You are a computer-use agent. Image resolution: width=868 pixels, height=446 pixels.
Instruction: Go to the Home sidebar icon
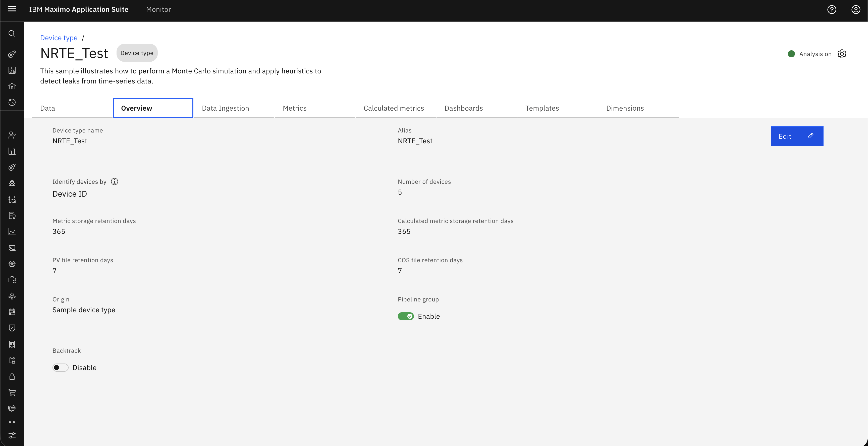tap(12, 86)
